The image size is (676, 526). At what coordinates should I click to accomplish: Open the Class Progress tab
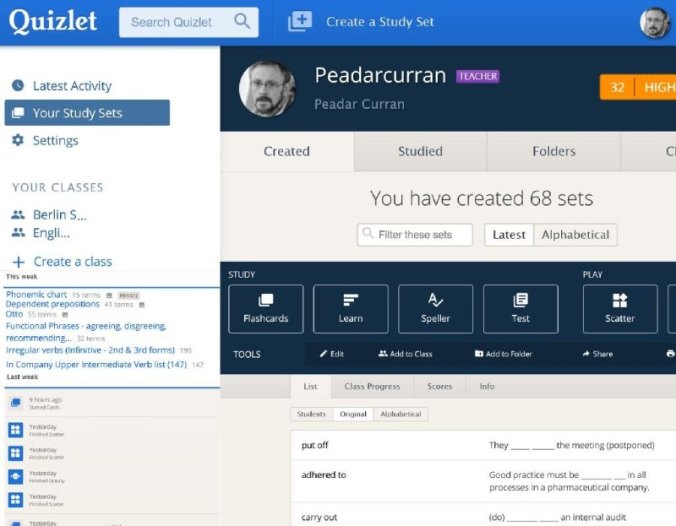pos(372,386)
